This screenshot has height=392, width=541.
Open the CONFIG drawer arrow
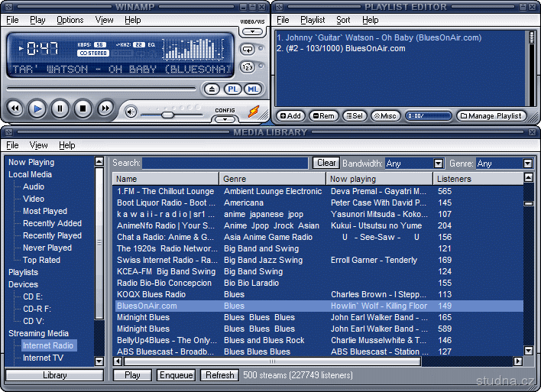pyautogui.click(x=225, y=119)
